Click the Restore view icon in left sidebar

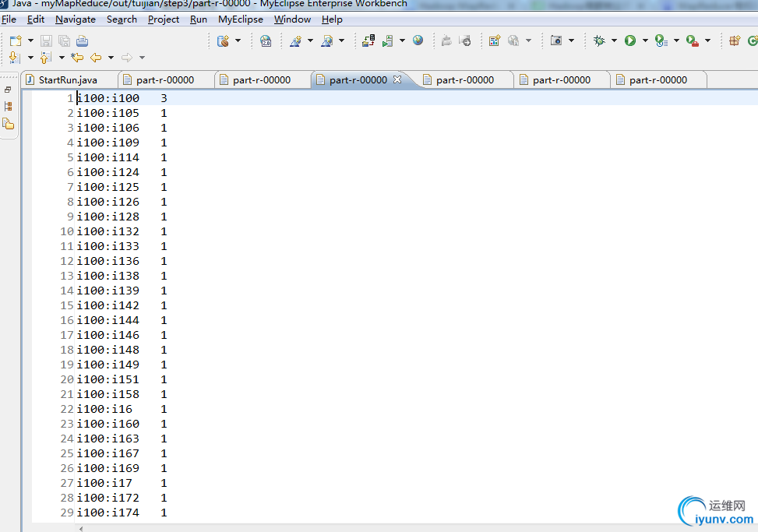pyautogui.click(x=8, y=90)
